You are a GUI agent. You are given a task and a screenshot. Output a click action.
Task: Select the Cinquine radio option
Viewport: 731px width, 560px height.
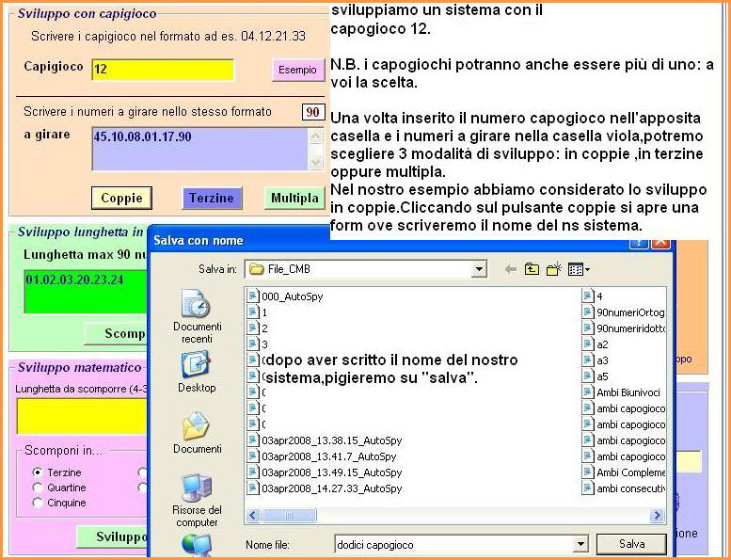38,503
